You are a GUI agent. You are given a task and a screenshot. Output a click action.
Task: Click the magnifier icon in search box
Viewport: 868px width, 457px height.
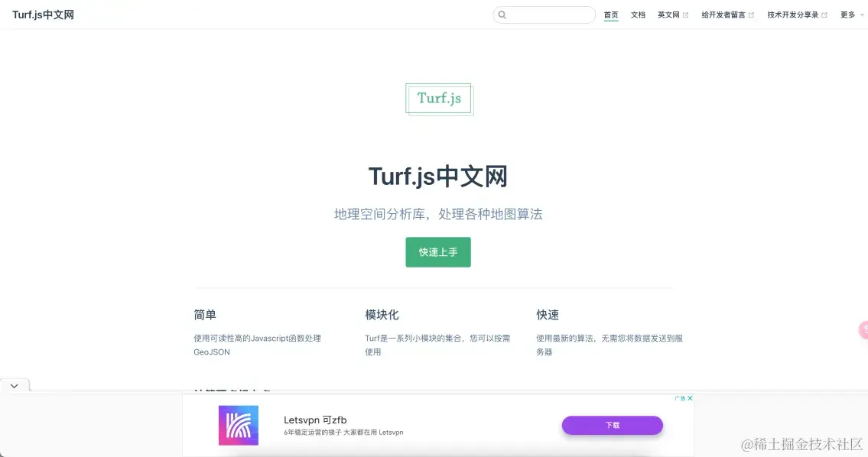coord(502,15)
